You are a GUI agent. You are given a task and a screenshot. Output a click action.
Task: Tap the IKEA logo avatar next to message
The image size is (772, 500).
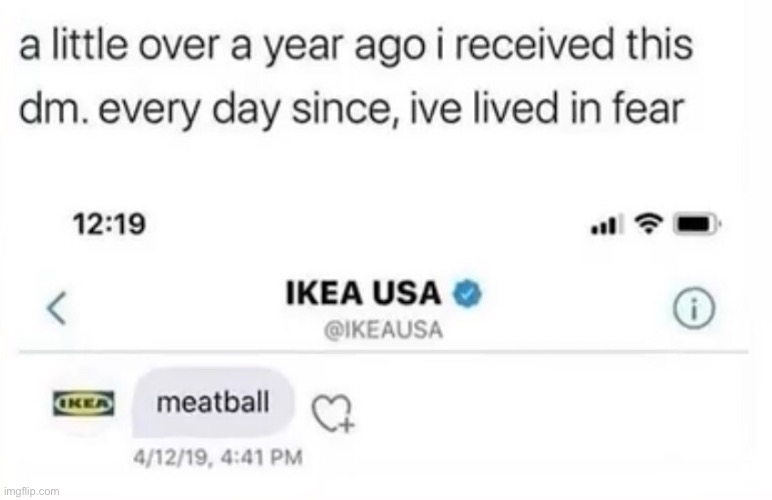click(84, 404)
